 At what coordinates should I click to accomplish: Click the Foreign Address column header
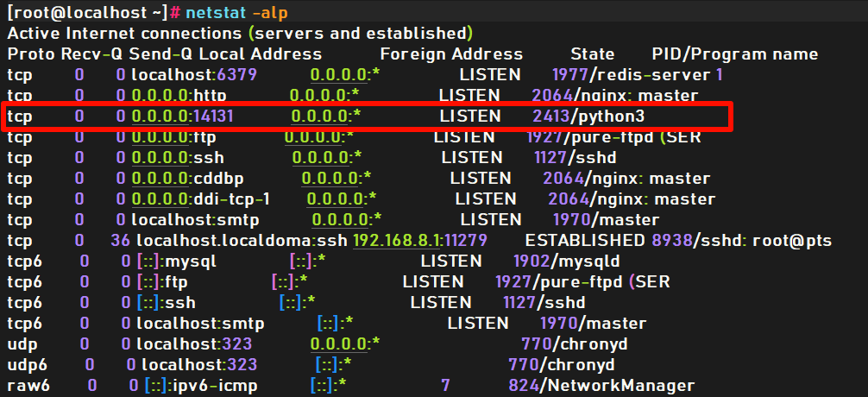click(x=451, y=54)
